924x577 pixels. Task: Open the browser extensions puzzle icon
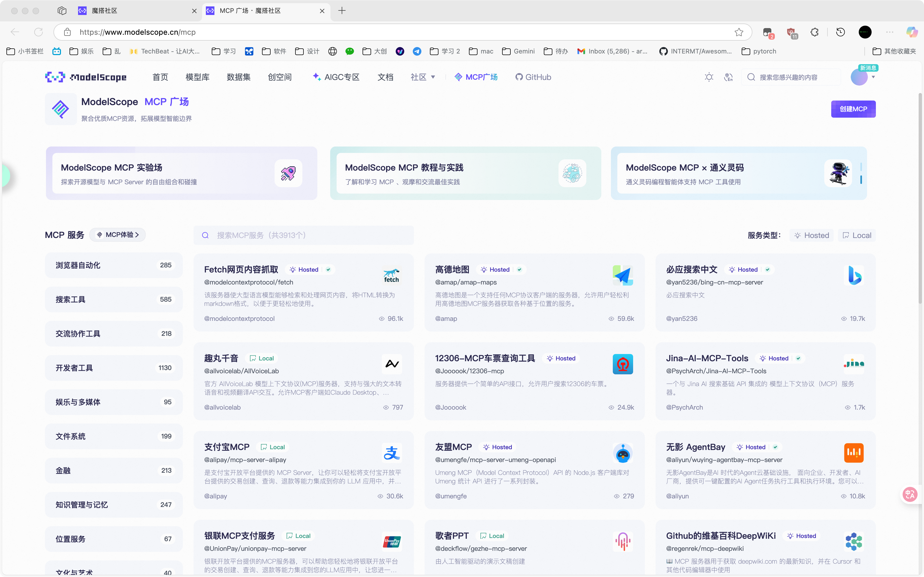[814, 32]
